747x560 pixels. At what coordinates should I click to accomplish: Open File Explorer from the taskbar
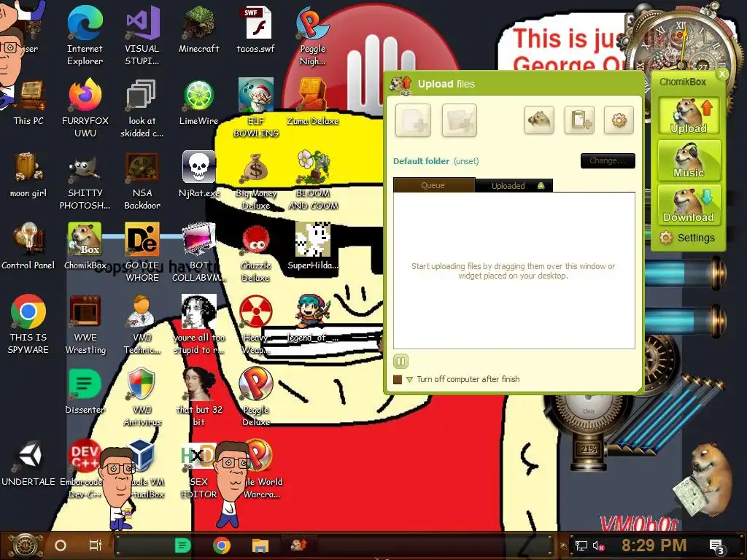260,545
